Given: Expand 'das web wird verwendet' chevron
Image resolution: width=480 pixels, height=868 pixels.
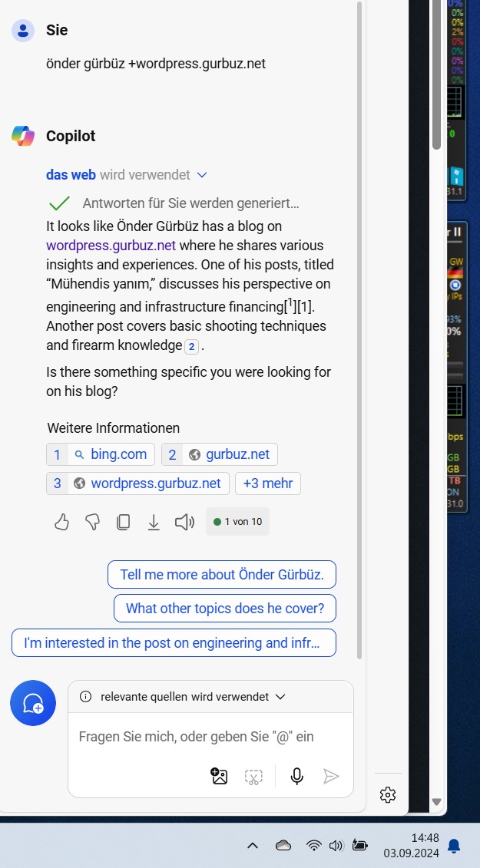Looking at the screenshot, I should 202,175.
